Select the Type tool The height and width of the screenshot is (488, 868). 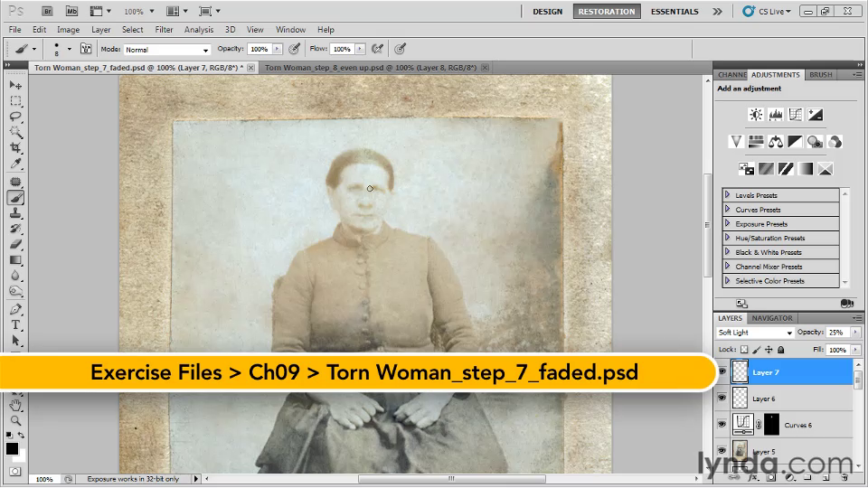15,324
